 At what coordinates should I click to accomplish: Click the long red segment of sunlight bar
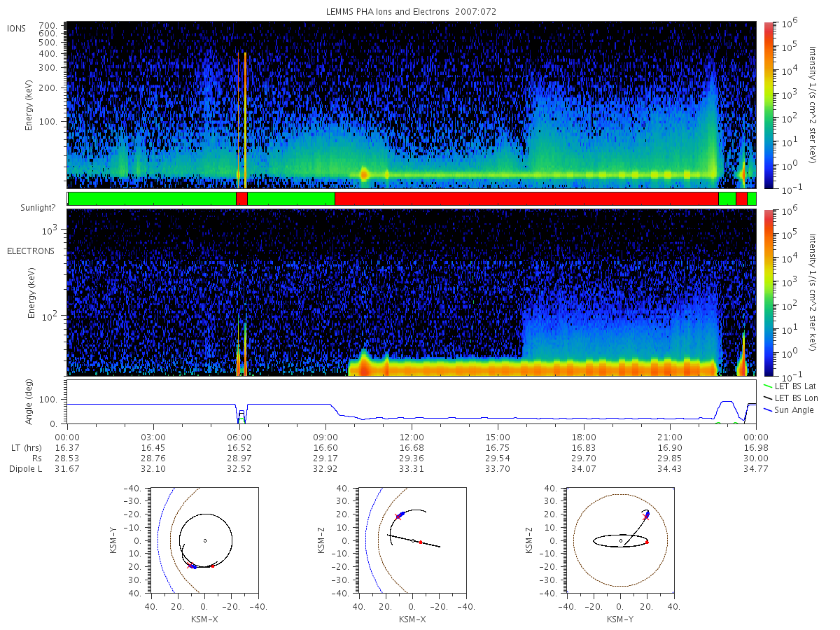526,199
